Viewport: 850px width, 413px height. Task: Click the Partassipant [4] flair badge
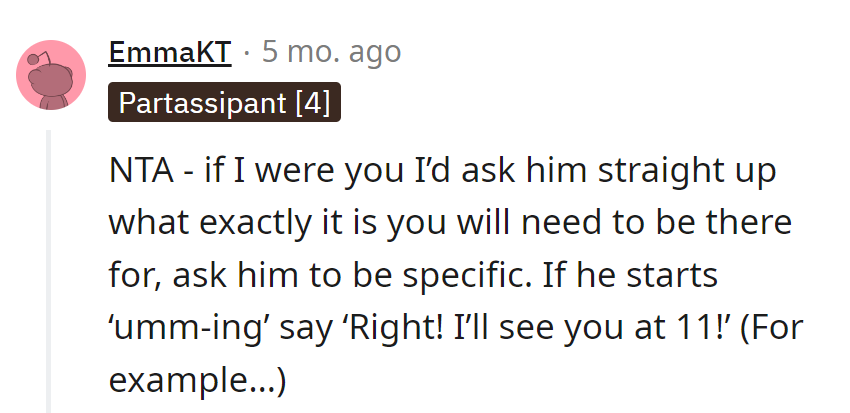[x=224, y=102]
